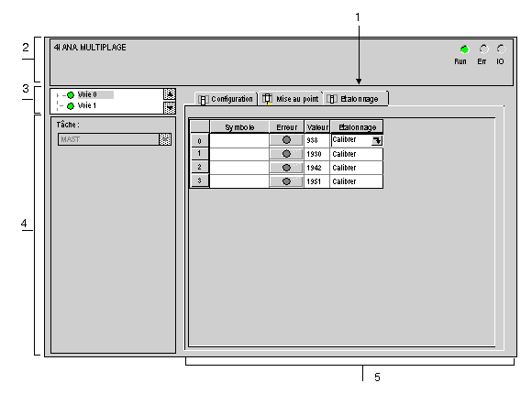Open the MAST task dropdown
Screen dimensions: 532x394
[x=165, y=139]
